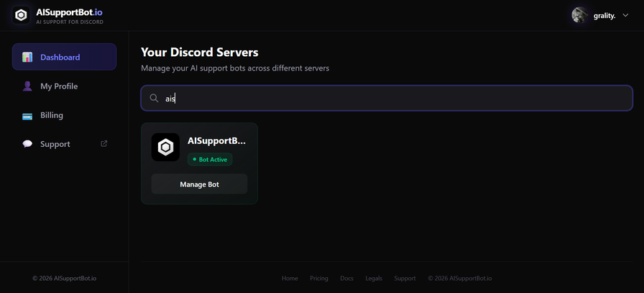
Task: Open the Support footer link
Action: [405, 278]
